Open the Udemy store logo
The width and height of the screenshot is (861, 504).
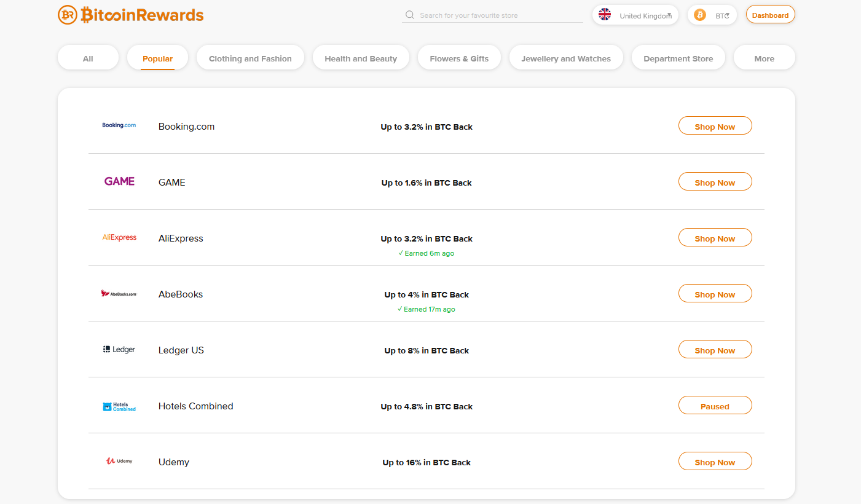(x=119, y=461)
